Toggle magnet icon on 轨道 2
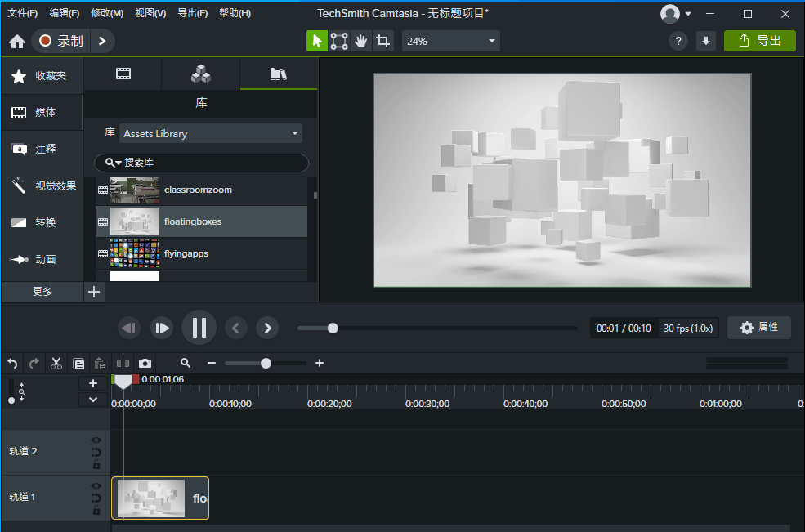Screen dimensions: 805x532 [x=96, y=453]
